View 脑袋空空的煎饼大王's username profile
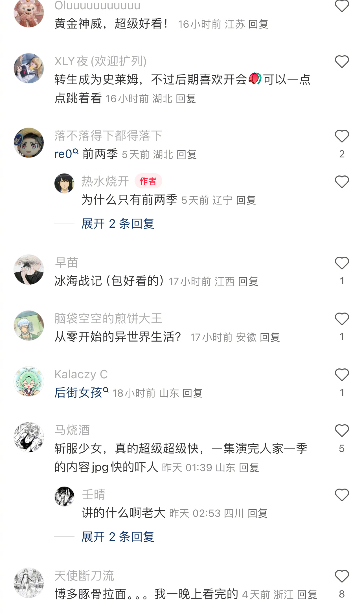 pyautogui.click(x=108, y=318)
